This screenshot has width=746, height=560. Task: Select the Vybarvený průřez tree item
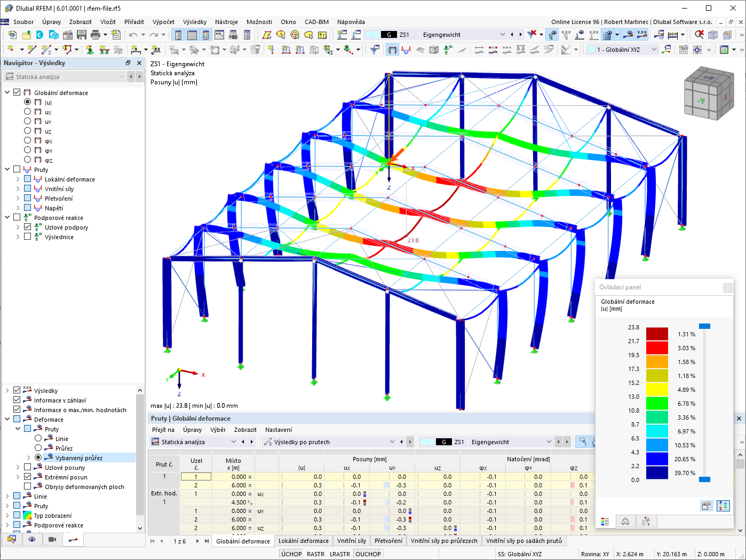(78, 458)
